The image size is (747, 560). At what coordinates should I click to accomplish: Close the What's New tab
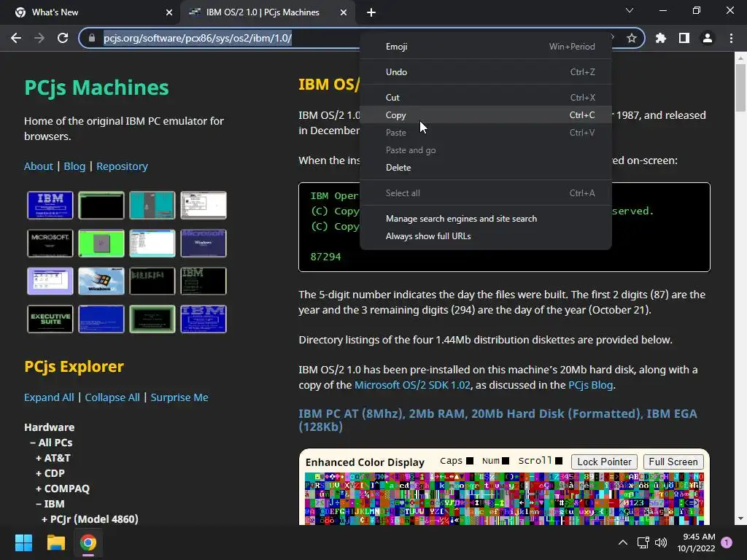(169, 12)
